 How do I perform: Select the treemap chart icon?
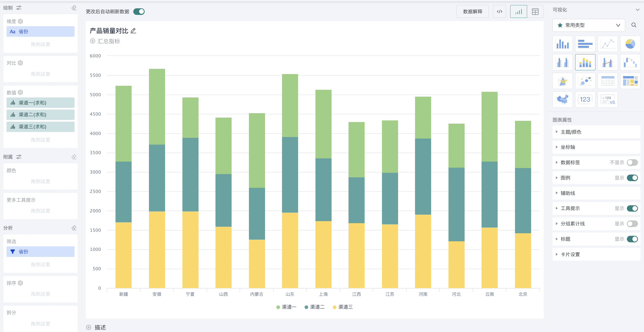(630, 81)
